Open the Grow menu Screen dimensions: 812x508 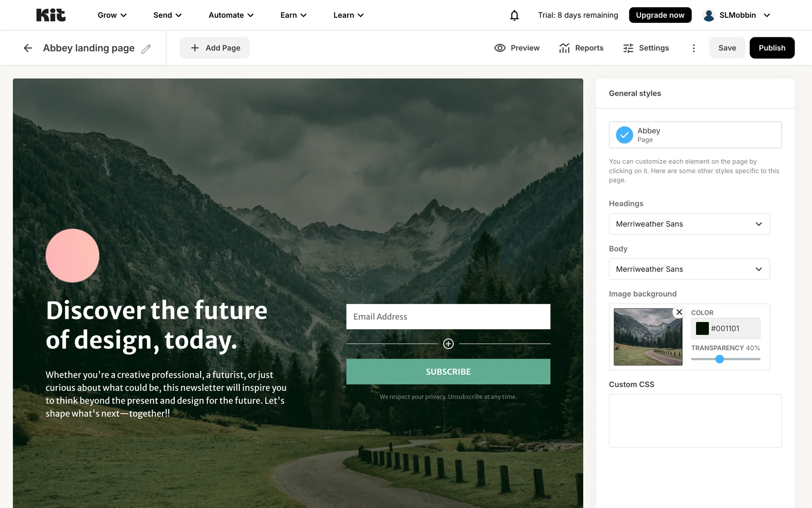[x=112, y=15]
